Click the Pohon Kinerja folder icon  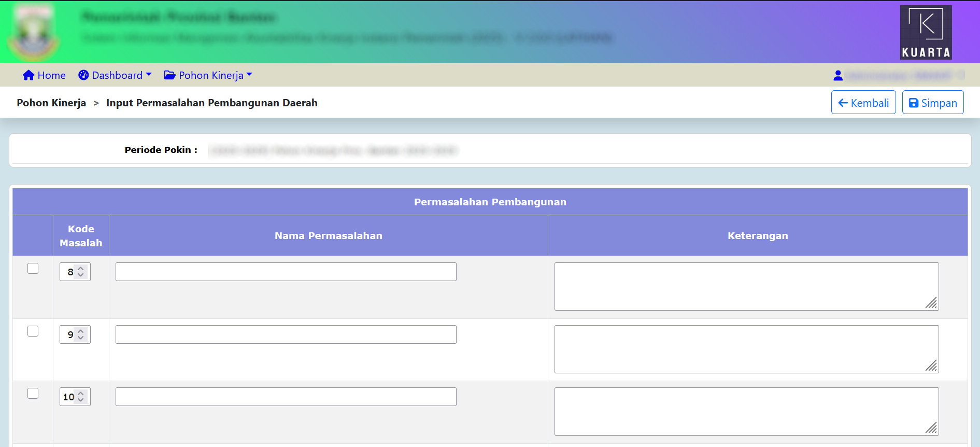coord(169,75)
